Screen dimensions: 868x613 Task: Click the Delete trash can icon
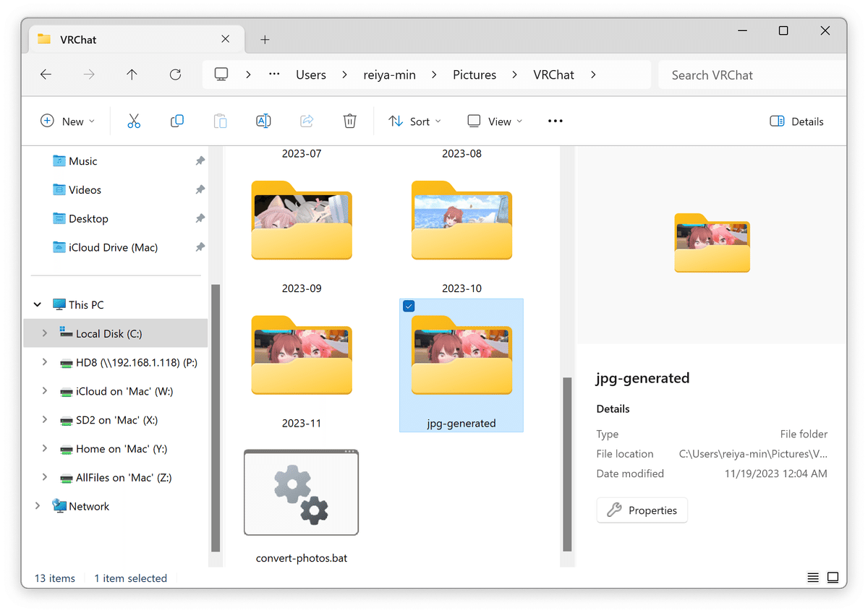point(350,121)
